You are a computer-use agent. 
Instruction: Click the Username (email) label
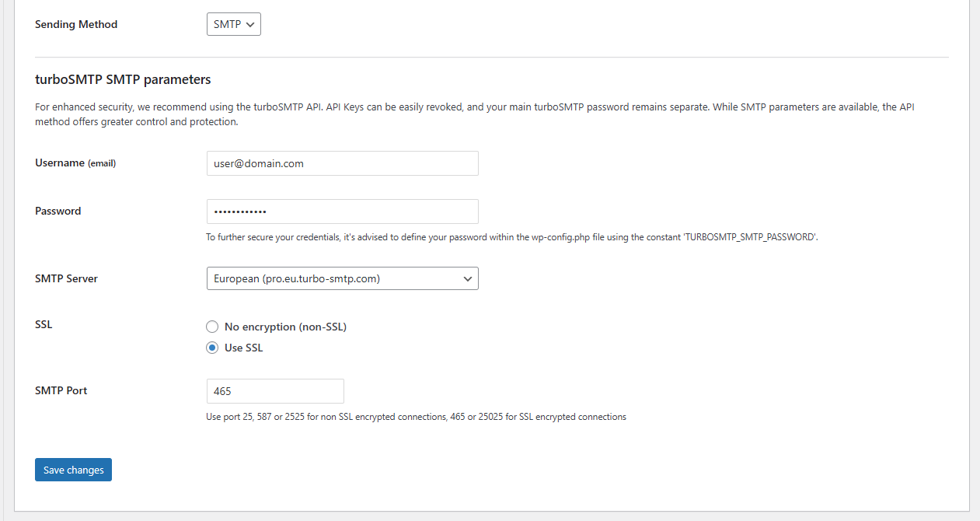pos(75,163)
